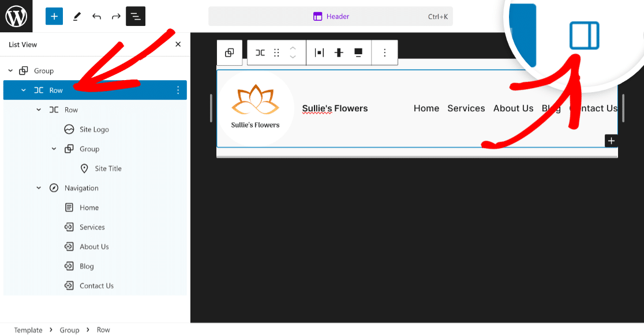Viewport: 644px width, 336px height.
Task: Move the Row block down
Action: point(293,56)
